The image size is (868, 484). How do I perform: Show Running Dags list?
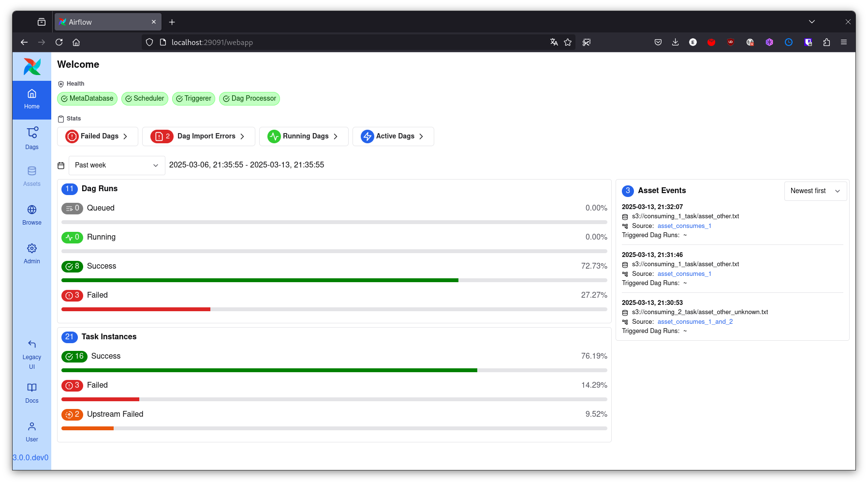pyautogui.click(x=303, y=136)
